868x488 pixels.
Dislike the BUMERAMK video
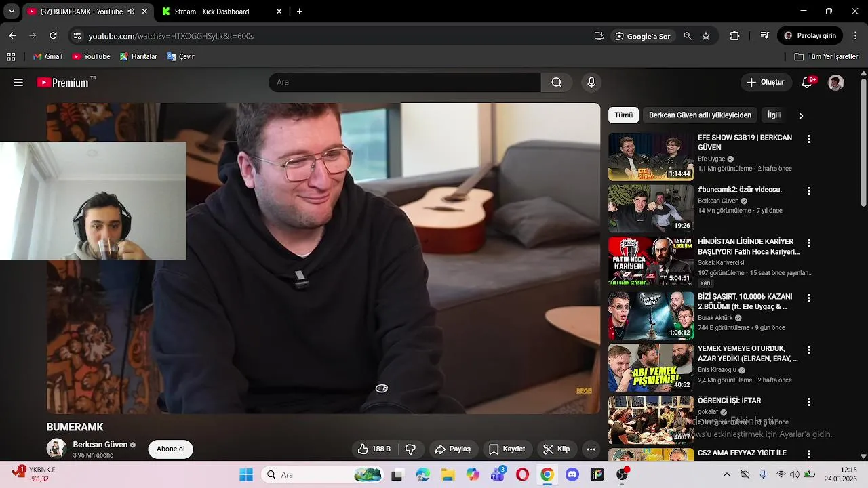point(410,449)
